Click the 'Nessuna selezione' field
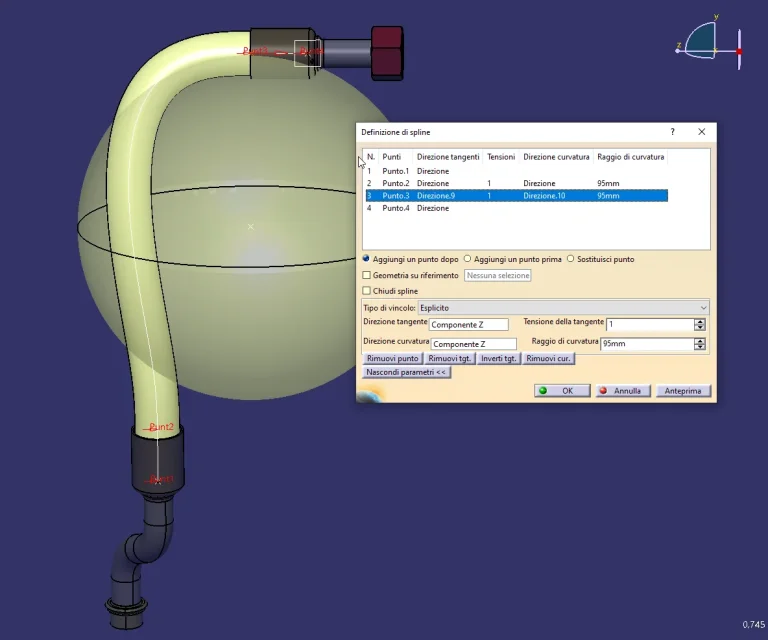Image resolution: width=768 pixels, height=640 pixels. point(498,275)
